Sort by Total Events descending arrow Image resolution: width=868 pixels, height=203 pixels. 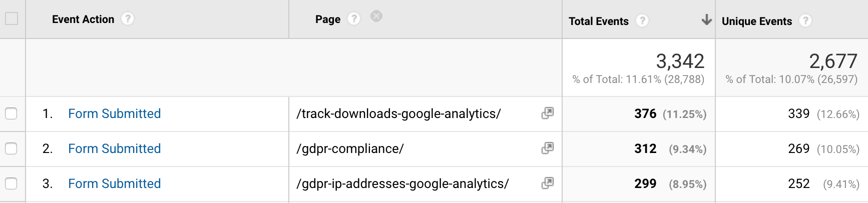point(706,20)
